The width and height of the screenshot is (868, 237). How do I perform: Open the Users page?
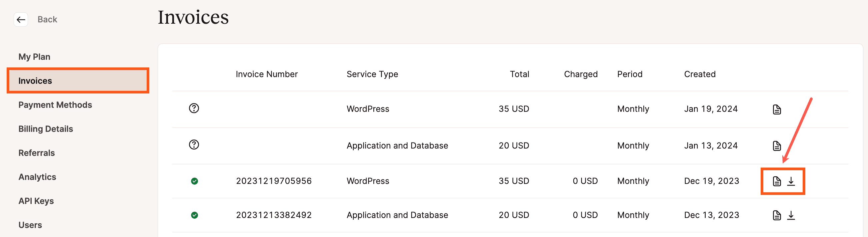pos(30,225)
